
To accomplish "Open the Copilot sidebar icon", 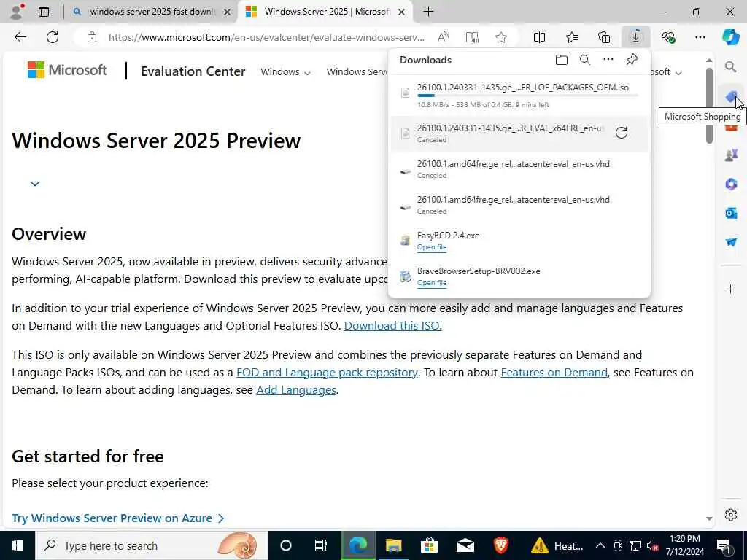I will 731,37.
